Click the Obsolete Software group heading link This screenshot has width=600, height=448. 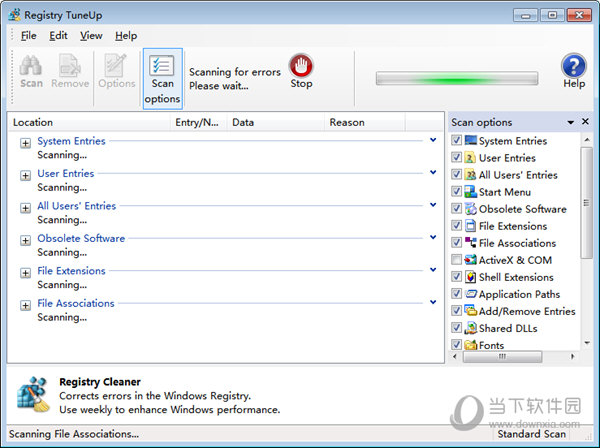[x=81, y=238]
